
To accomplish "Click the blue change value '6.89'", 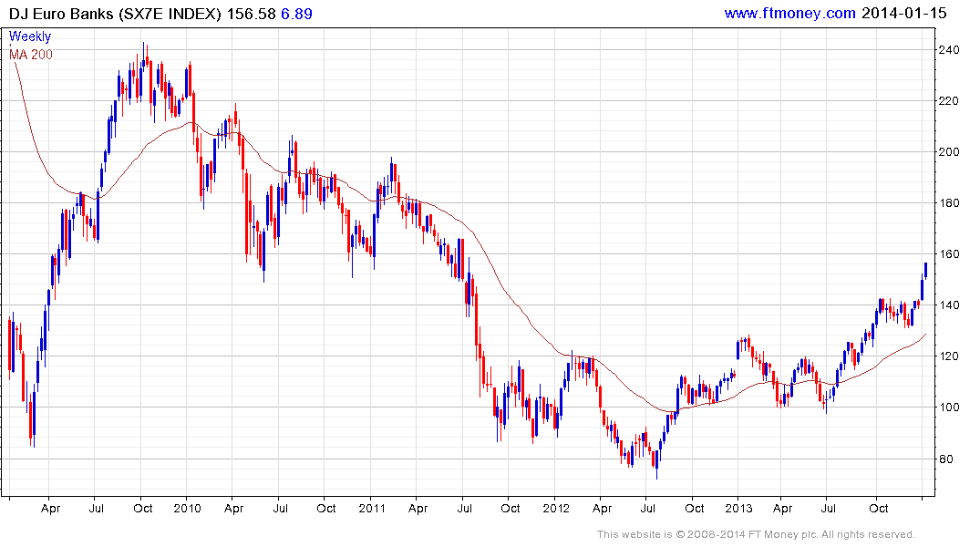I will click(x=296, y=14).
